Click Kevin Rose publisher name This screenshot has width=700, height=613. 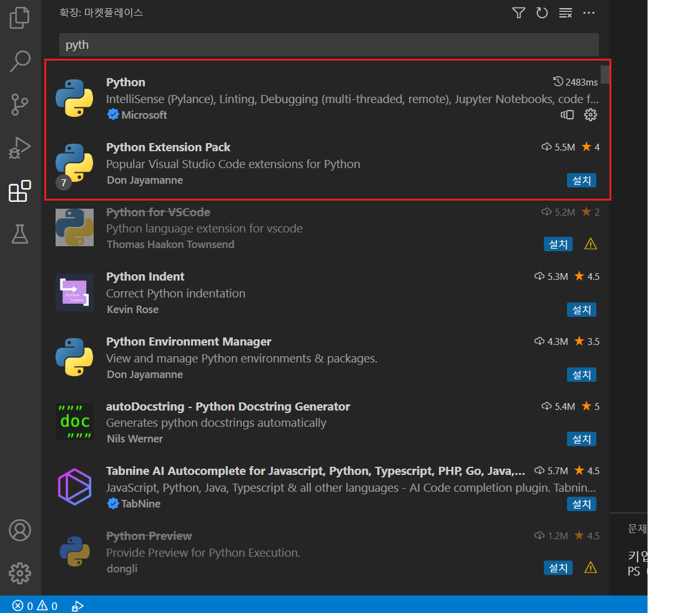pos(132,309)
